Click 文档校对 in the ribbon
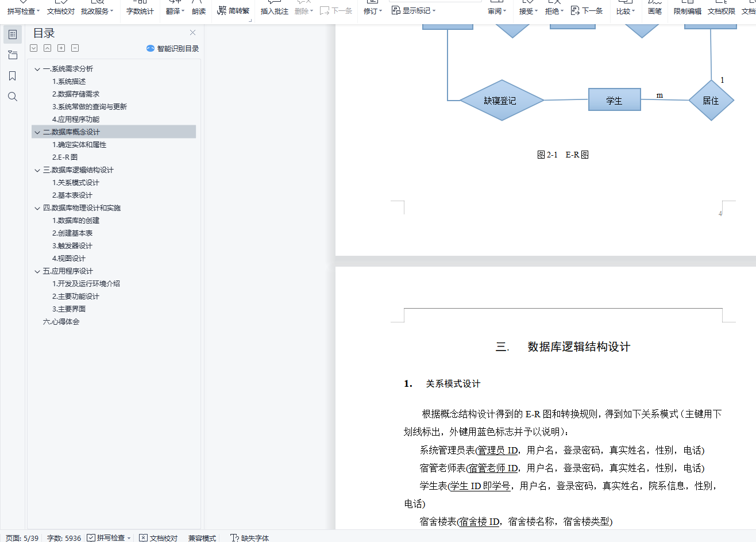Screen dimensions: 756x542 tap(61, 11)
